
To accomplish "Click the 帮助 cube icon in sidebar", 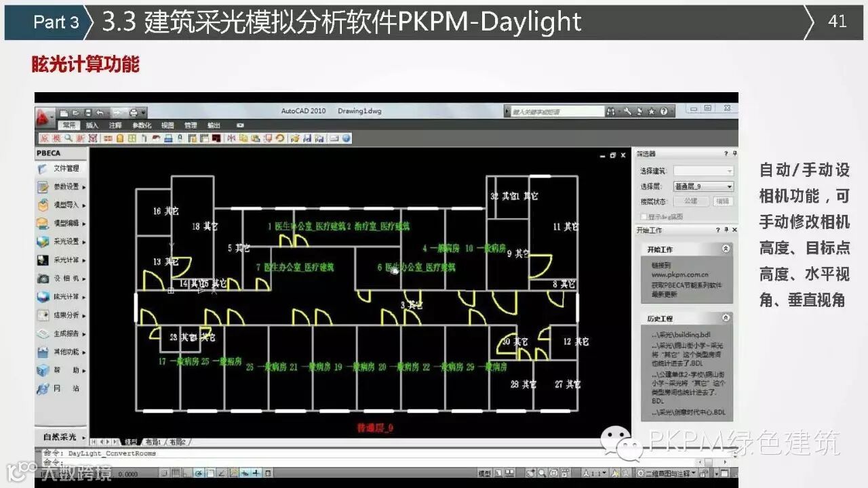I will 43,370.
